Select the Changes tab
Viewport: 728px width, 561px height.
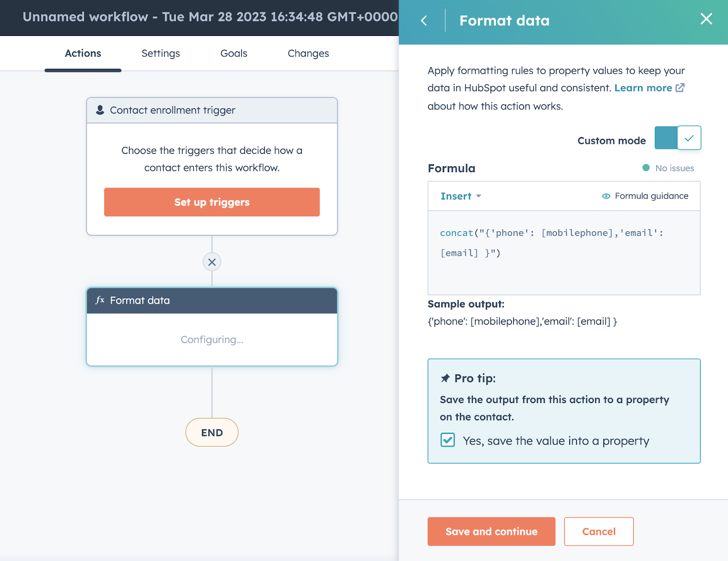(x=308, y=53)
